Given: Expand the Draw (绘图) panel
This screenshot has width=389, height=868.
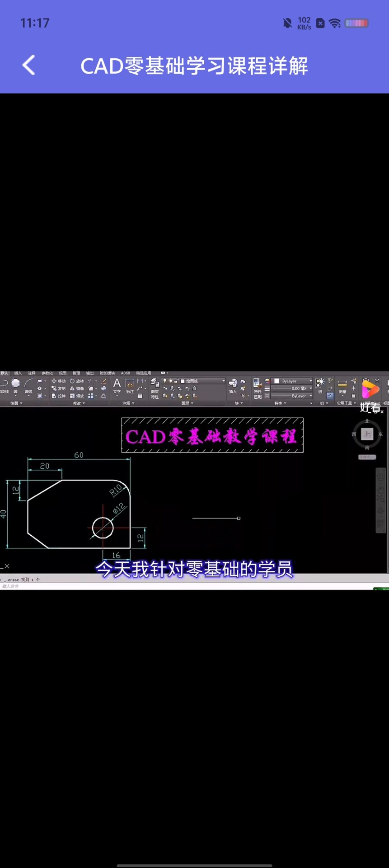Looking at the screenshot, I should [17, 403].
